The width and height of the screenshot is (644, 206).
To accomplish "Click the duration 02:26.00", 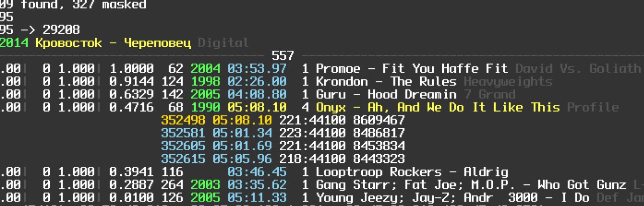I will click(x=257, y=81).
